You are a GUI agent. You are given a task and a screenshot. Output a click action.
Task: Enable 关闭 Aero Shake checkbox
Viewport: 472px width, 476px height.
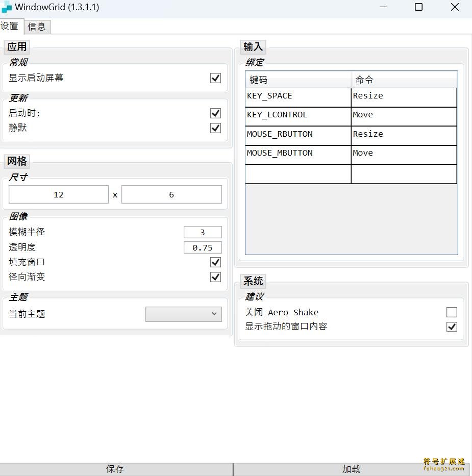click(452, 312)
